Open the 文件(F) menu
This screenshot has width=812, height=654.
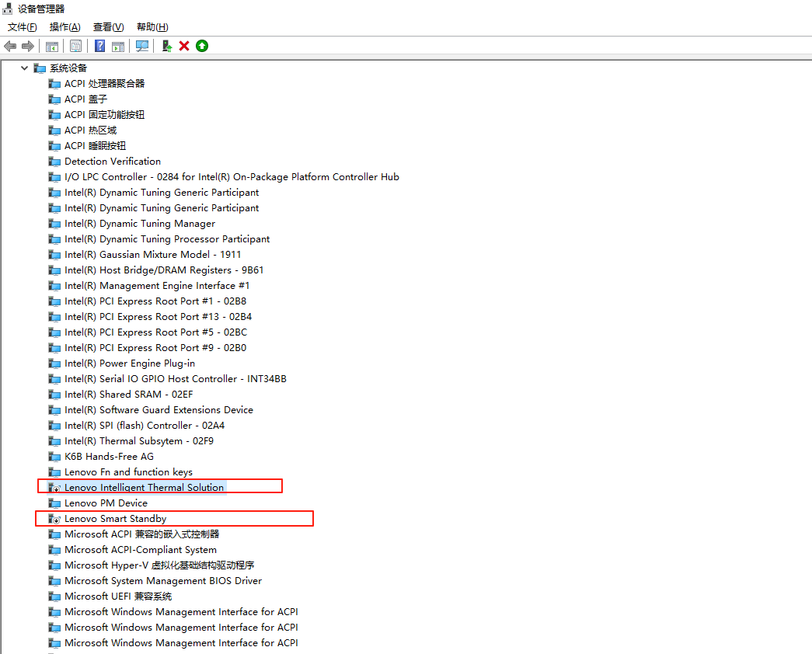[x=23, y=27]
